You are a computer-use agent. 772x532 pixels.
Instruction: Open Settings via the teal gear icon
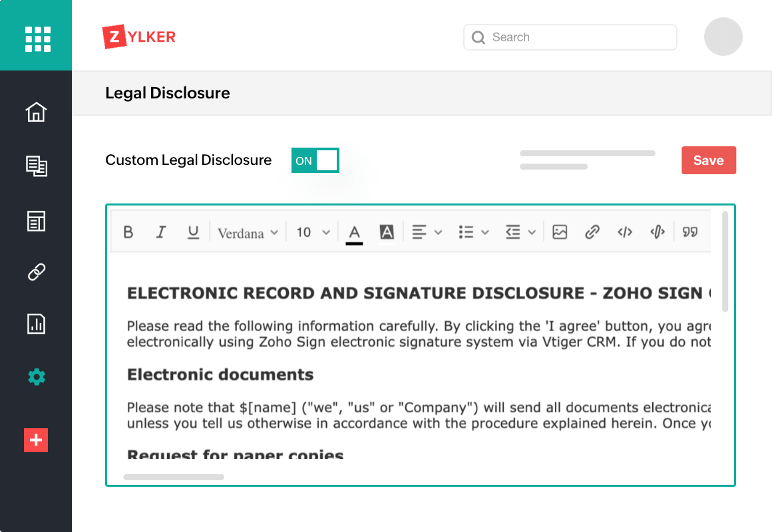[x=36, y=376]
